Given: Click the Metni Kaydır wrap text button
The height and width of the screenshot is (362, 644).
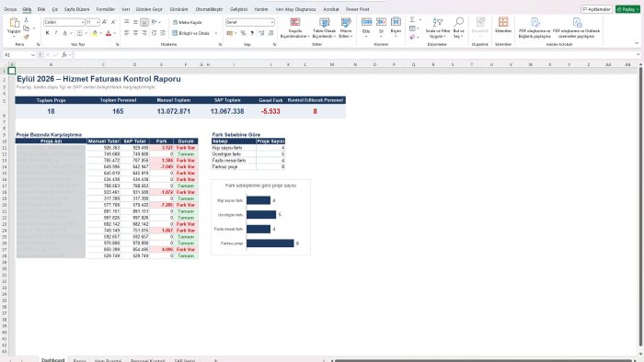Looking at the screenshot, I should tap(187, 22).
